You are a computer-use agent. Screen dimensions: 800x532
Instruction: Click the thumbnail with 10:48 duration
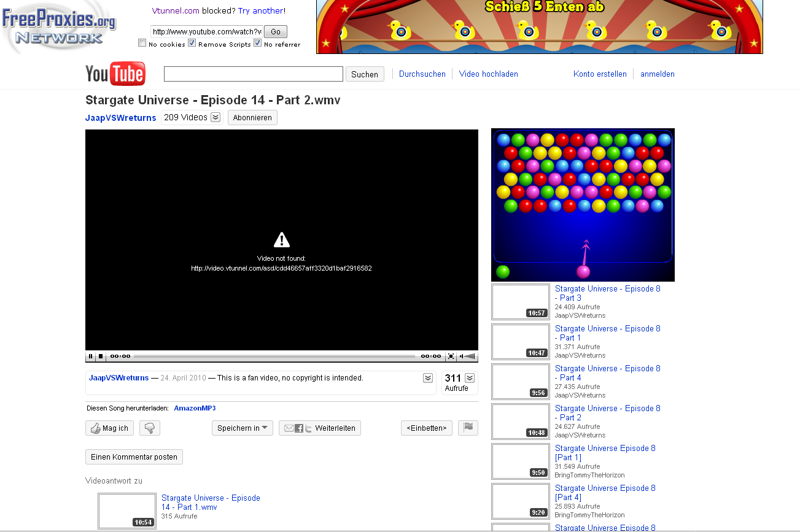point(521,422)
